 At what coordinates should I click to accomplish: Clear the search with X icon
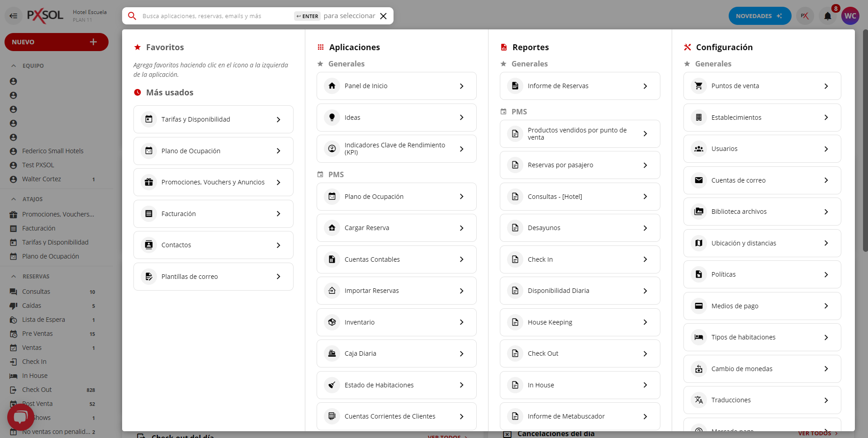point(383,16)
